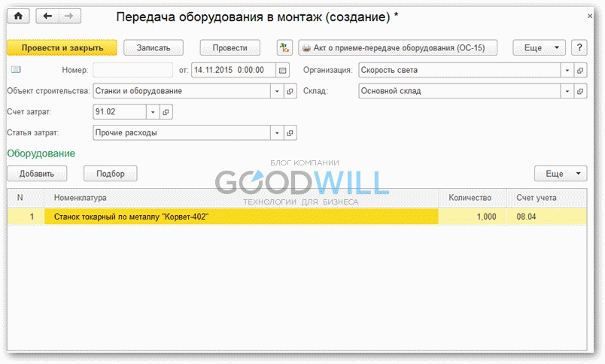Select the Станок токарный Корвет-402 row
This screenshot has width=605, height=364.
pos(241,217)
